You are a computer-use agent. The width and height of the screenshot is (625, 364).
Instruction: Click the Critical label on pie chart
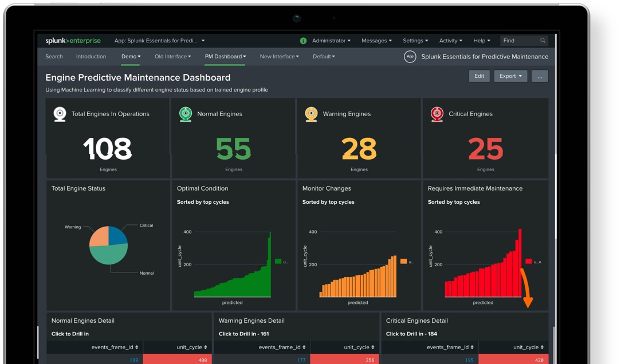[x=146, y=225]
